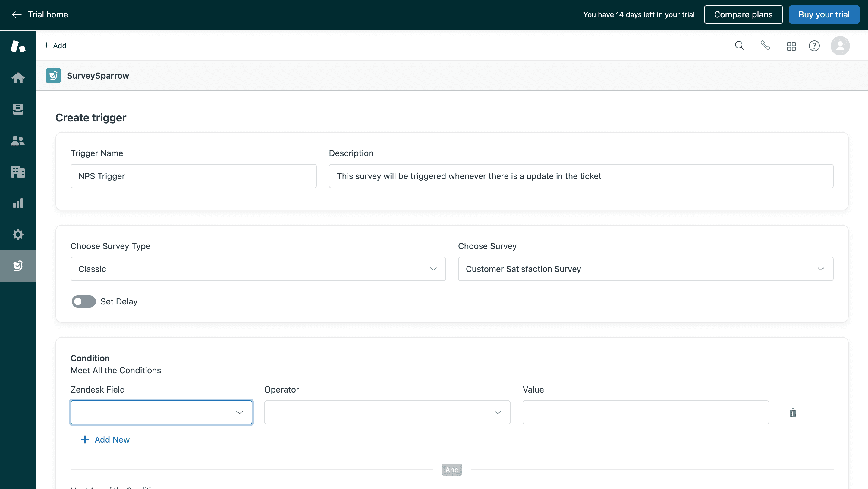Click the Add tab in top bar

55,46
